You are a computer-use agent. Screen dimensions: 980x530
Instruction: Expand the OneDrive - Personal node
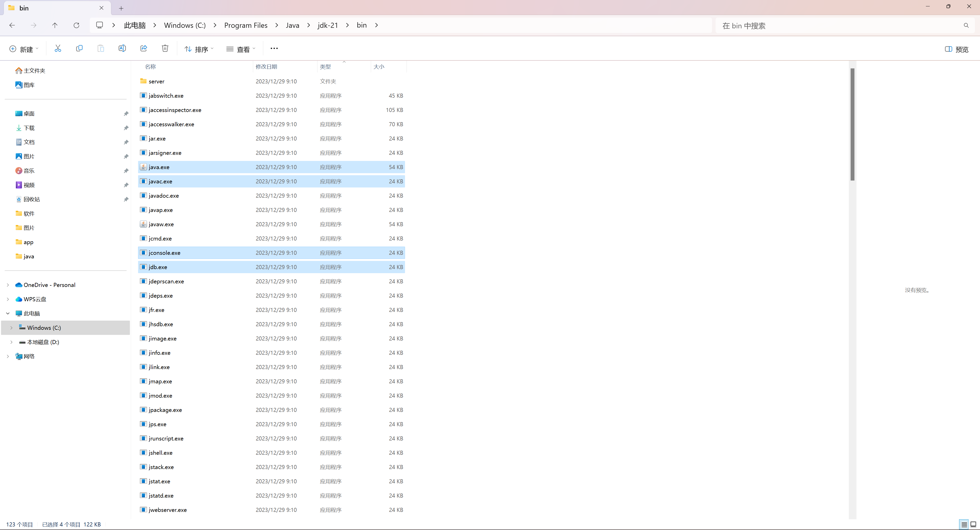point(8,285)
